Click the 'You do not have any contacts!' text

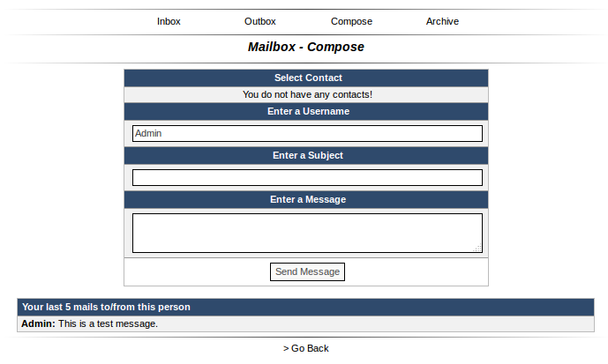(307, 94)
